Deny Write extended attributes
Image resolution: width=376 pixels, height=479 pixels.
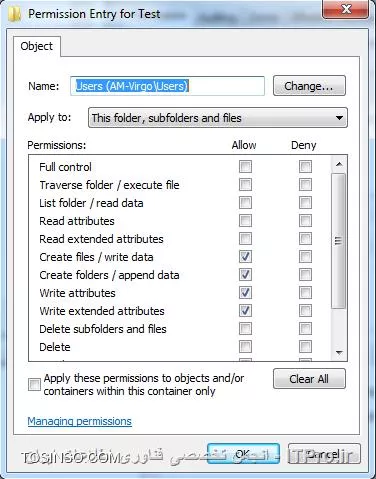pyautogui.click(x=305, y=311)
